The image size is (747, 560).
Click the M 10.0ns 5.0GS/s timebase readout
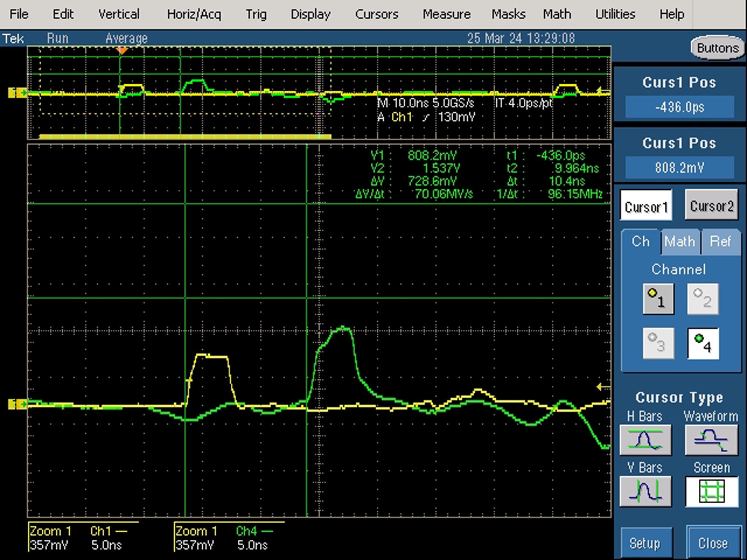(426, 103)
